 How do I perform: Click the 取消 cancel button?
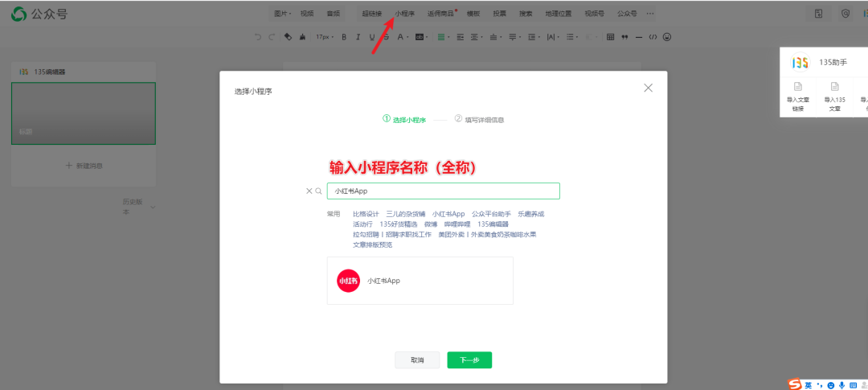pos(417,360)
